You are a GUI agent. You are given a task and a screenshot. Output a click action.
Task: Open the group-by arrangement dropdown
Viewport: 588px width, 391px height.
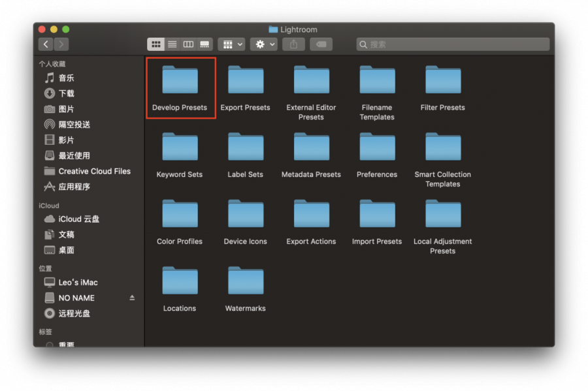pos(232,44)
